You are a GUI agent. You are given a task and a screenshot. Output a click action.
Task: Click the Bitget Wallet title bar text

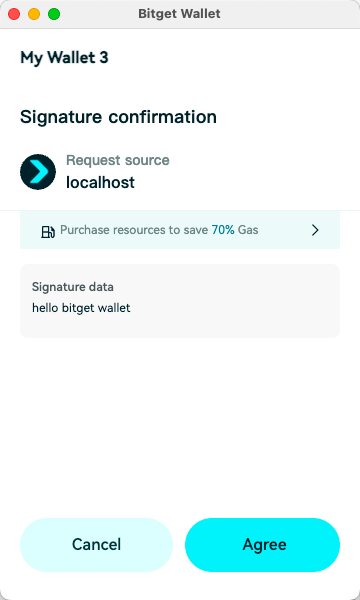coord(179,14)
